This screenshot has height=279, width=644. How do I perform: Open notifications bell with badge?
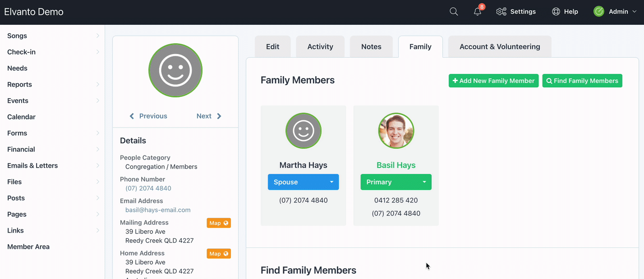pos(478,12)
